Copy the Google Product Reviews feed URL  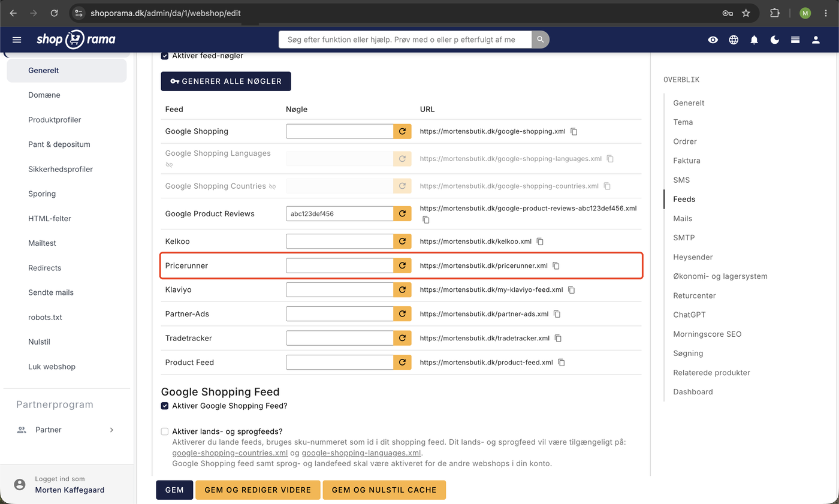click(426, 220)
